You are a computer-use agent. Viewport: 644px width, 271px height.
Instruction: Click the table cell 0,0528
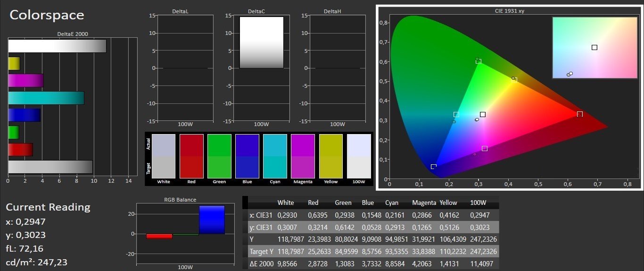tap(372, 227)
